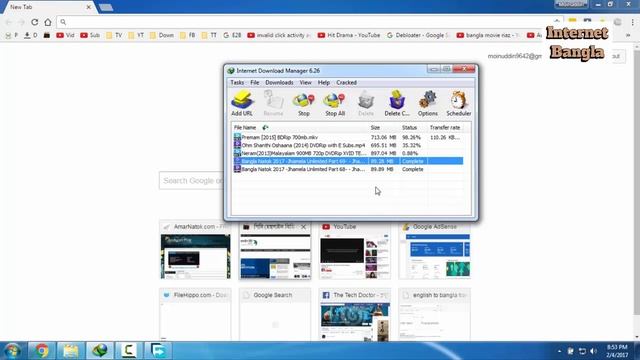The image size is (640, 360).
Task: Select Premam [2015] BDRip 700mb.mkv row
Action: [x=348, y=138]
